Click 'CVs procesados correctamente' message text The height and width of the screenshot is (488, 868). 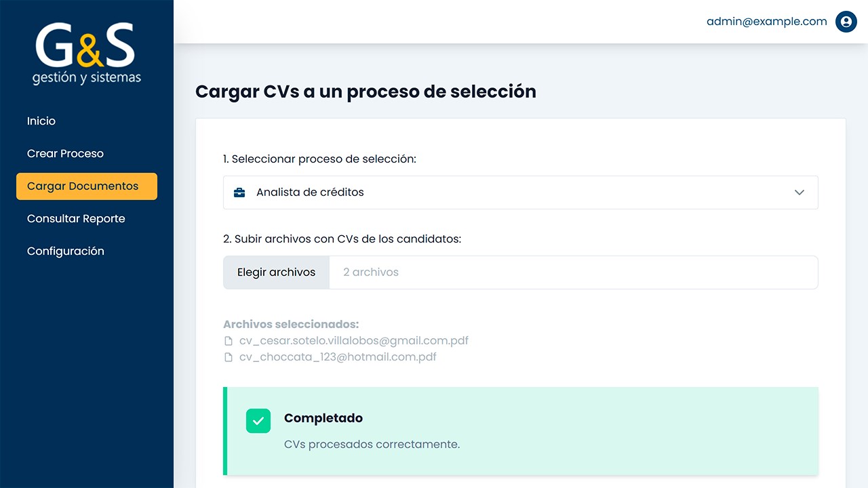click(x=372, y=445)
